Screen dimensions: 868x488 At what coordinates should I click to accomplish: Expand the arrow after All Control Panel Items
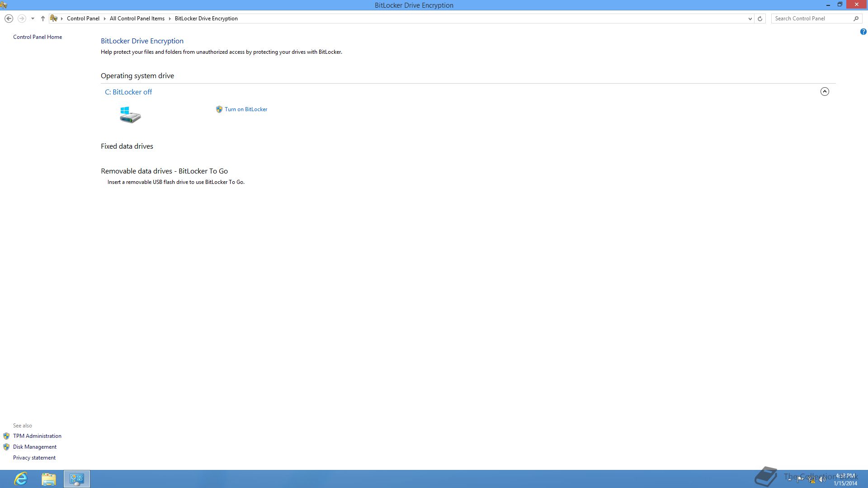(x=170, y=19)
